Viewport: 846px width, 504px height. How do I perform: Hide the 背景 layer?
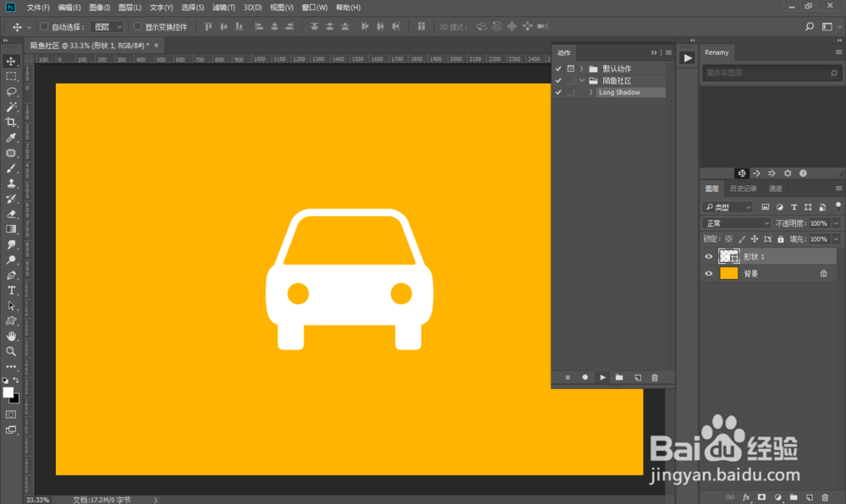coord(708,273)
